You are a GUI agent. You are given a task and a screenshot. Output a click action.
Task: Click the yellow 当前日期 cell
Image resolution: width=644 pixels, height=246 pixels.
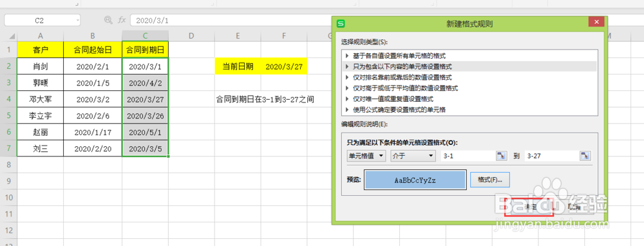(238, 66)
